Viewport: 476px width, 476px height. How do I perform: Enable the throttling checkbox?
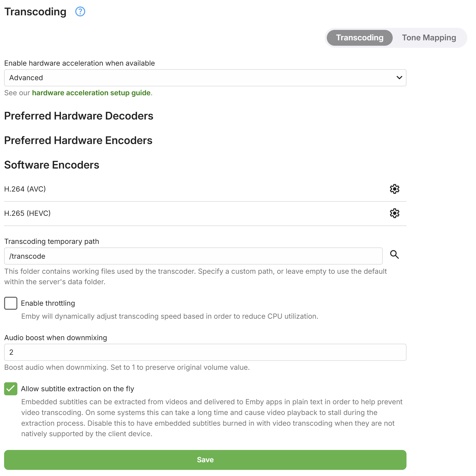[11, 303]
